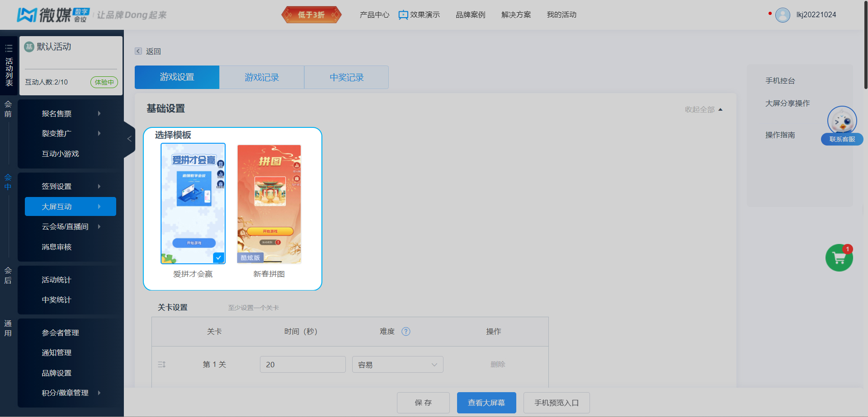Select the 新春拼图 template thumbnail

[269, 204]
